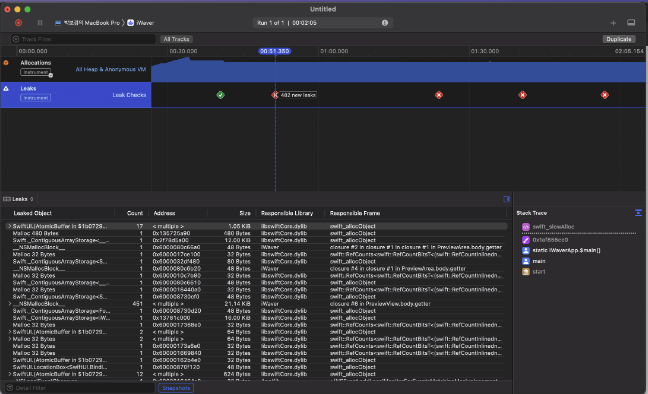The image size is (648, 394).
Task: Sort by Responsible Frame column
Action: point(355,213)
